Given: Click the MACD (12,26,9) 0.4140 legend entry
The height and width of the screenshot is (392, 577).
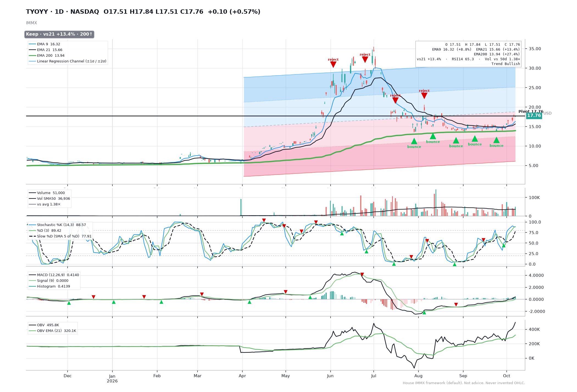Looking at the screenshot, I should pyautogui.click(x=54, y=275).
